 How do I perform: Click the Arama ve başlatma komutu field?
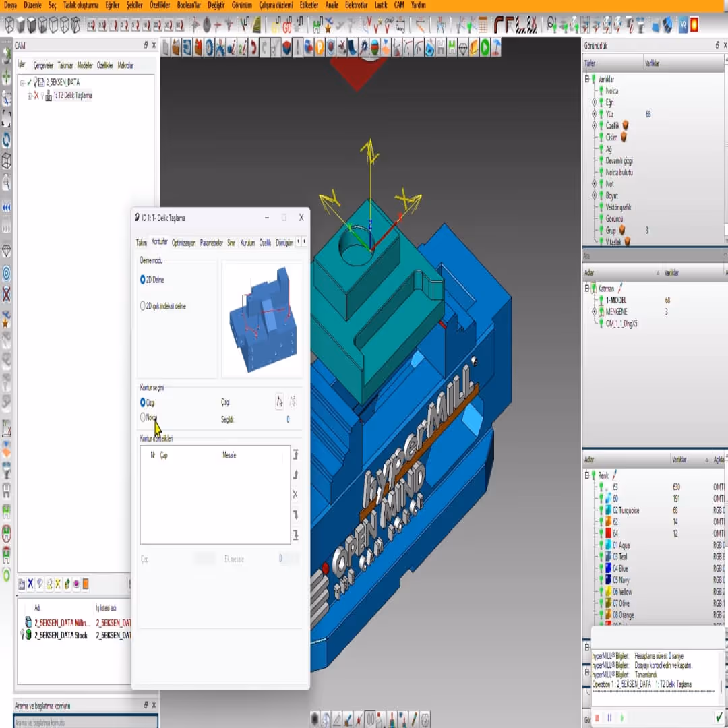pyautogui.click(x=86, y=722)
